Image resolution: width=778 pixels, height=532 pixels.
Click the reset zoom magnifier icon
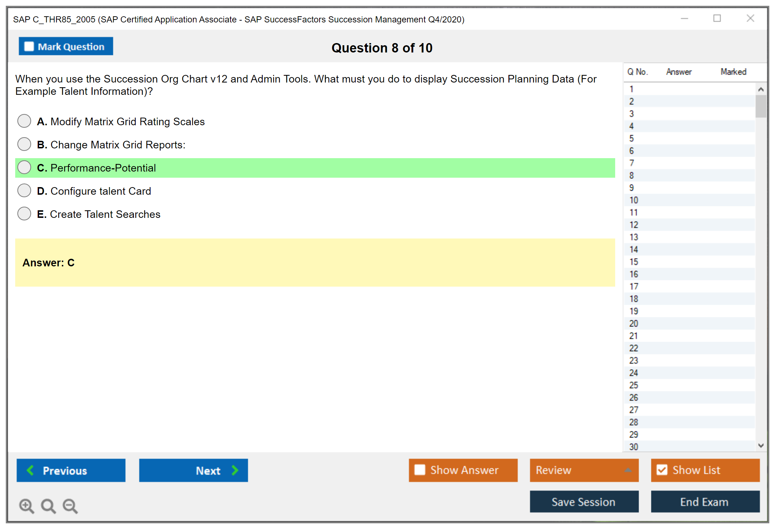click(x=48, y=506)
